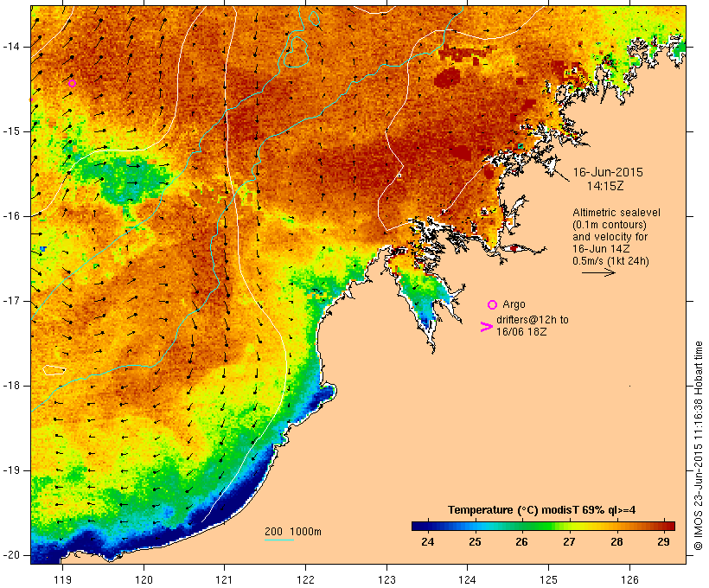Click the "Altimetric sealevel" caption line

pyautogui.click(x=616, y=213)
